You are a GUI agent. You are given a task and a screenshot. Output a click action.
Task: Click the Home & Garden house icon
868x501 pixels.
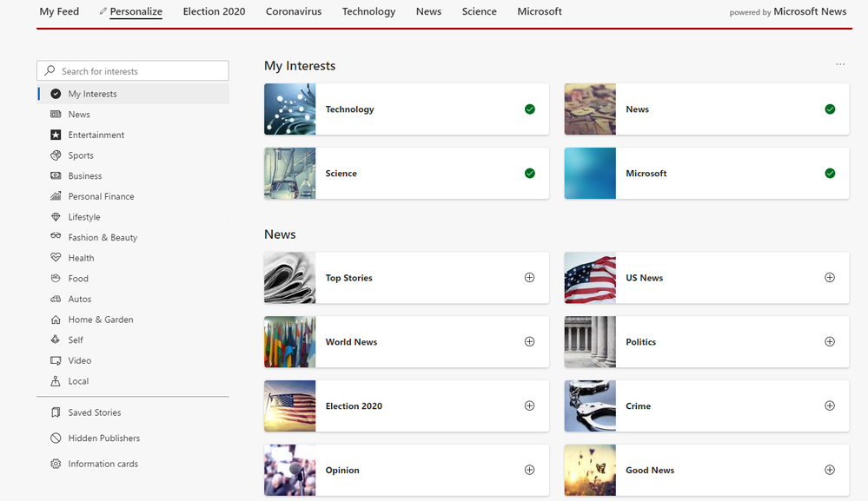point(56,320)
